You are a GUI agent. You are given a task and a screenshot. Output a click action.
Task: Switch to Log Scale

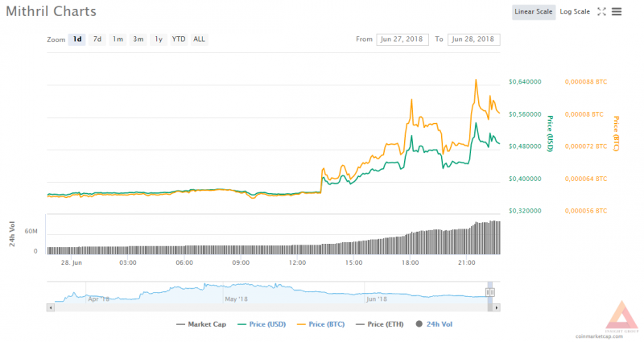575,12
